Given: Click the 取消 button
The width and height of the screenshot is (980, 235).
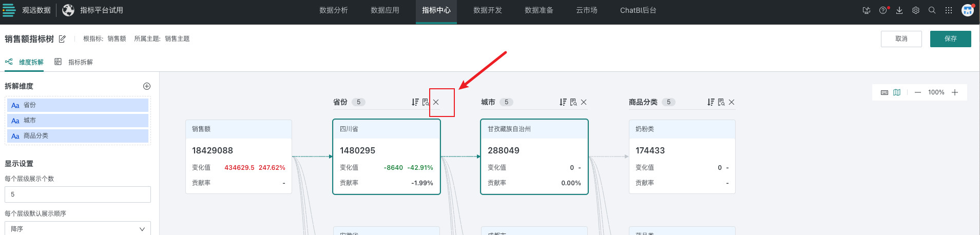Looking at the screenshot, I should point(901,39).
